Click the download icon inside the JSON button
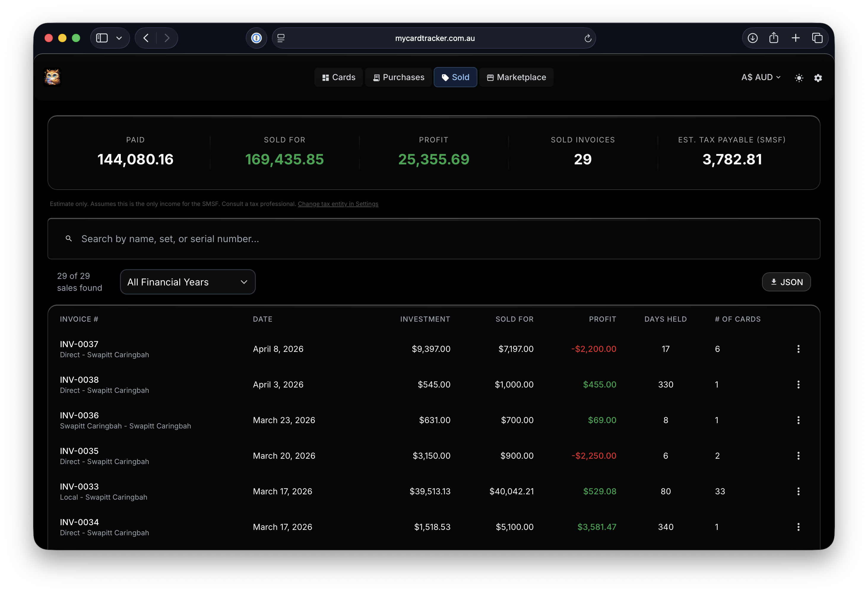Viewport: 868px width, 594px height. click(774, 282)
